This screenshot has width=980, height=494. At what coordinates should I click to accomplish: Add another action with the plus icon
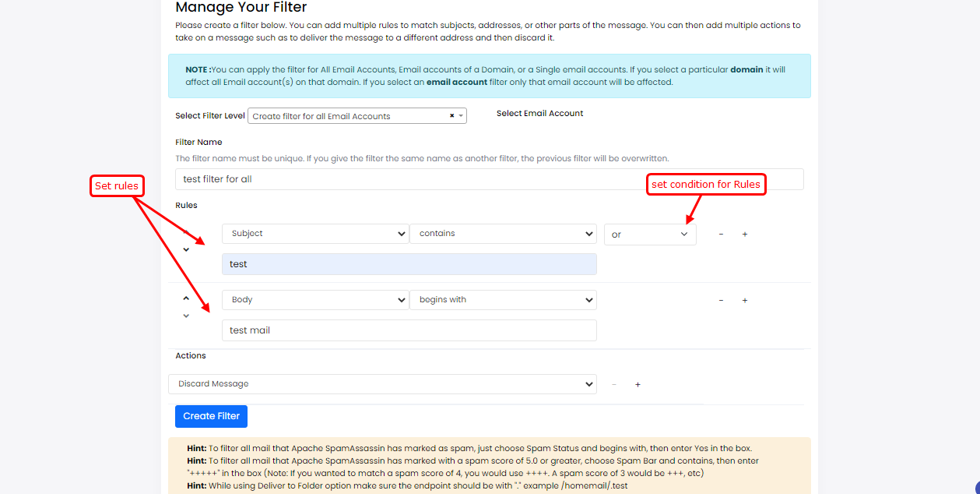[638, 384]
